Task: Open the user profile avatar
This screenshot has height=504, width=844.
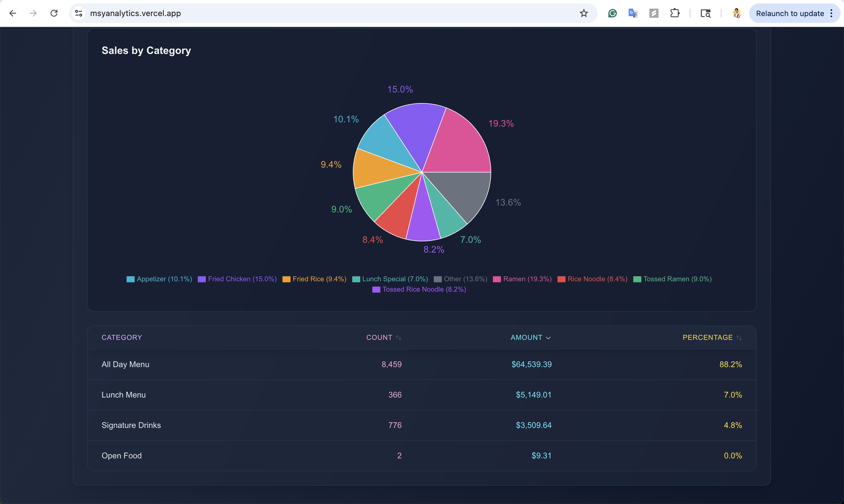Action: [x=736, y=13]
